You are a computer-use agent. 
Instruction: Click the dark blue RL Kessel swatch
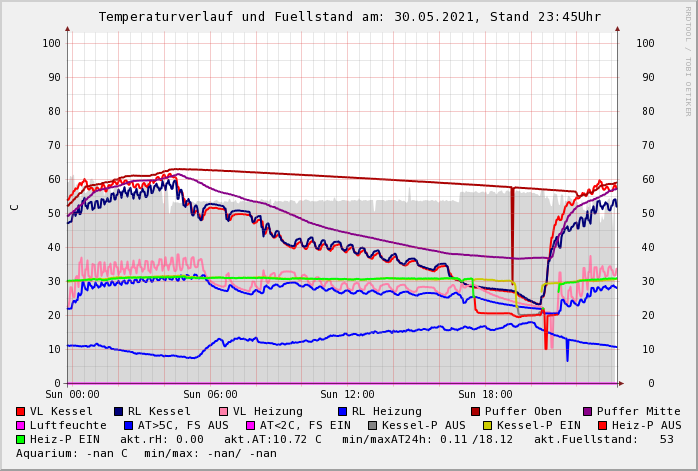pyautogui.click(x=118, y=411)
